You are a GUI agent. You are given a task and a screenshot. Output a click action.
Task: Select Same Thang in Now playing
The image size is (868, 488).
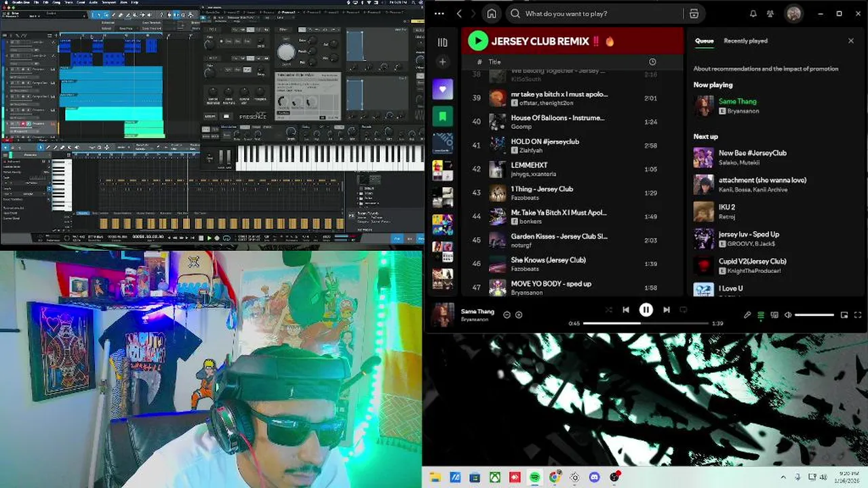[x=737, y=101]
